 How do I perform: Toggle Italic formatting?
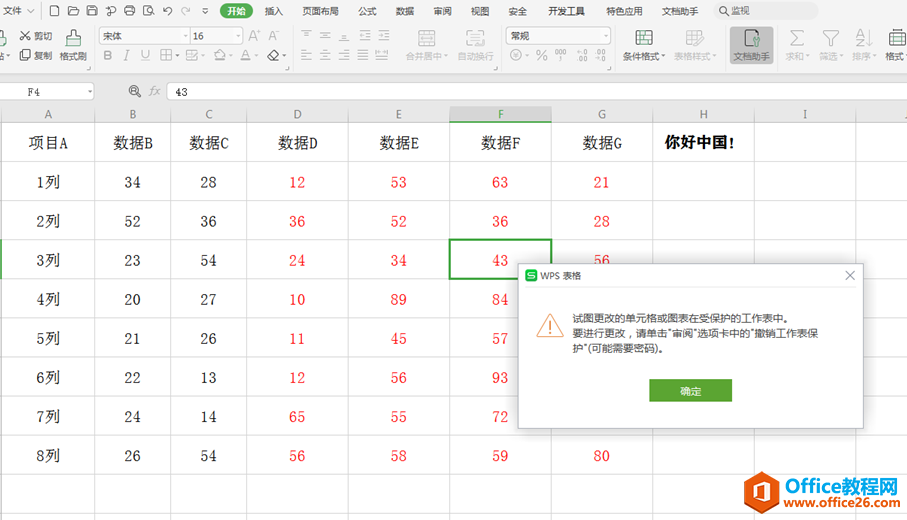click(x=126, y=55)
